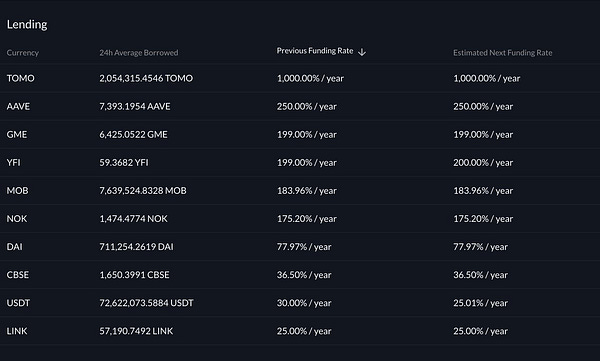Screen dimensions: 600x361
Task: Open the NOK lending entry
Action: coord(300,219)
